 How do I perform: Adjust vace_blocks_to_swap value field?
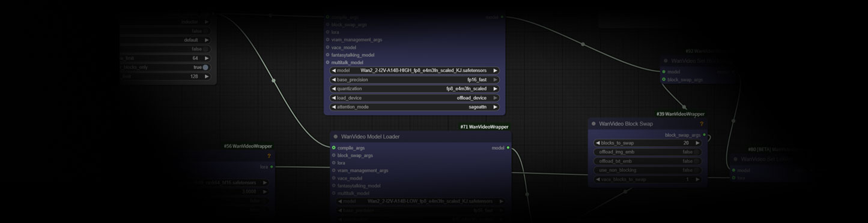(x=648, y=179)
